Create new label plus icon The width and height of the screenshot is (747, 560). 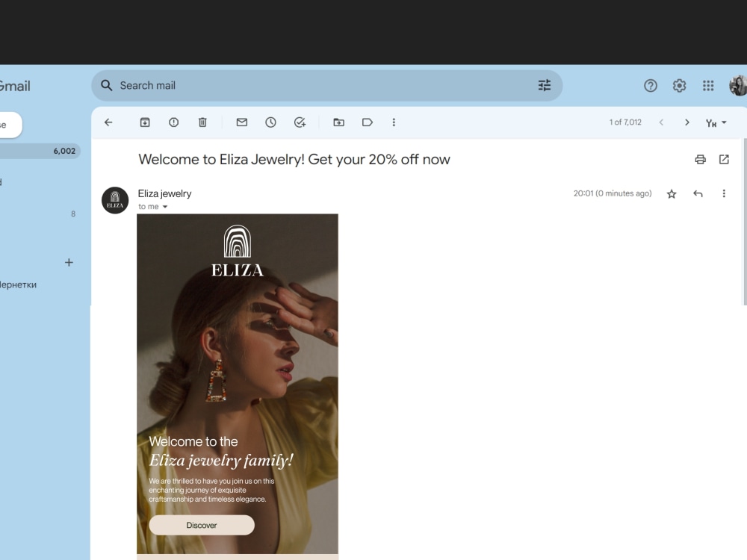point(69,262)
